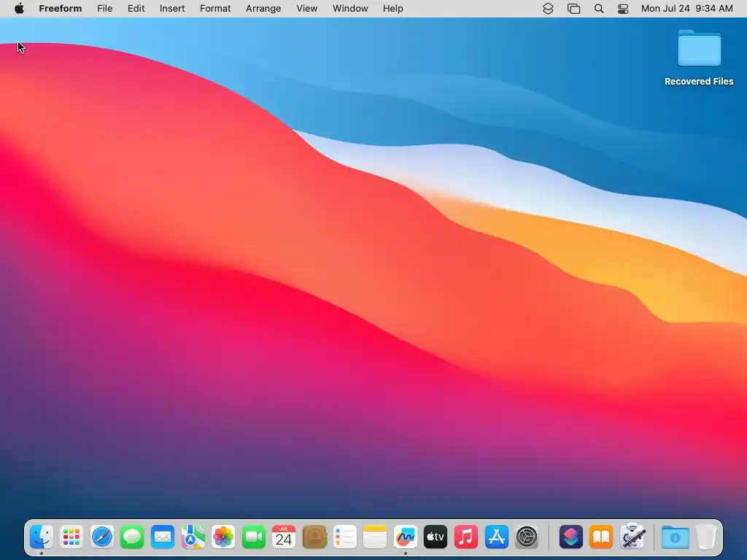Open Shortcuts app in the Dock
747x560 pixels.
570,537
